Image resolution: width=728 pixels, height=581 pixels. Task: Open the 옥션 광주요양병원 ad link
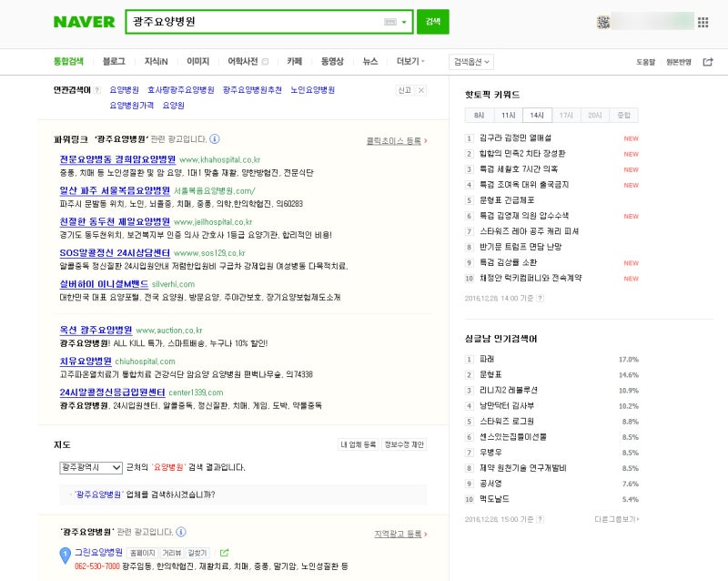[x=96, y=330]
